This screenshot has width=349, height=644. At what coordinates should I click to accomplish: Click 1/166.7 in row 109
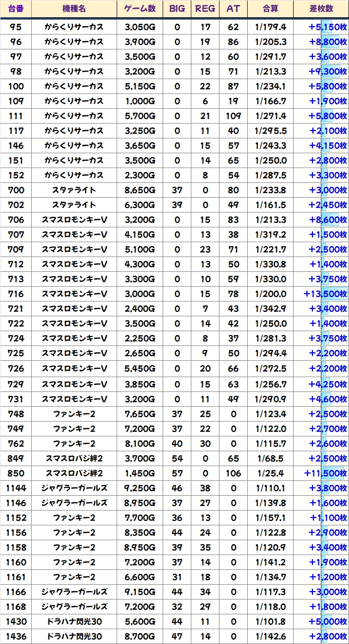click(x=270, y=101)
